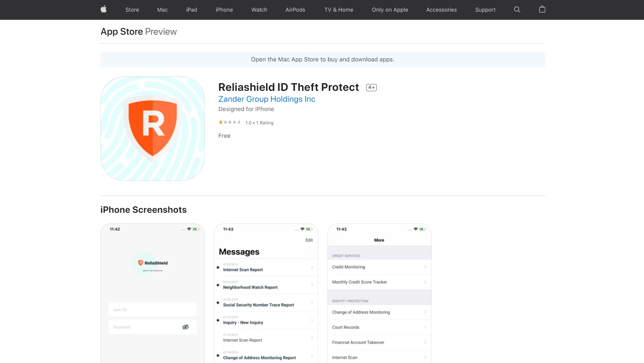Click the 07/14 Internet Scan Report message
Viewport: 644px width, 363px height.
(x=266, y=338)
